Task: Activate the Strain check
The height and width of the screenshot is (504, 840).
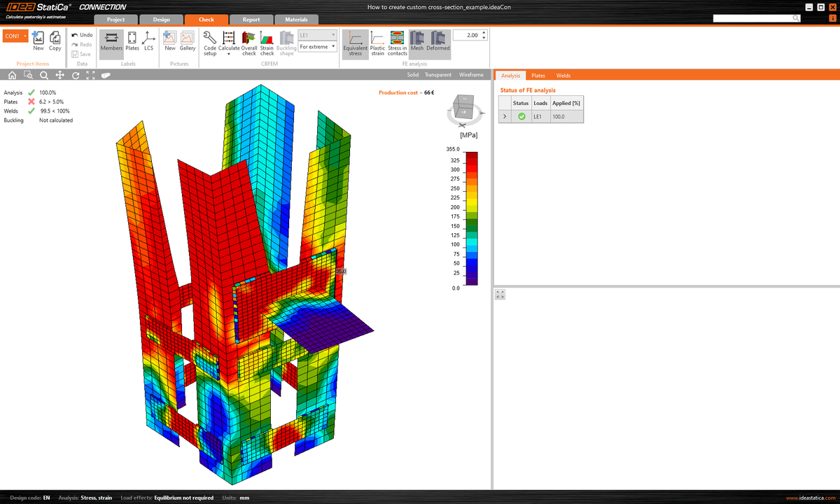Action: pyautogui.click(x=267, y=43)
